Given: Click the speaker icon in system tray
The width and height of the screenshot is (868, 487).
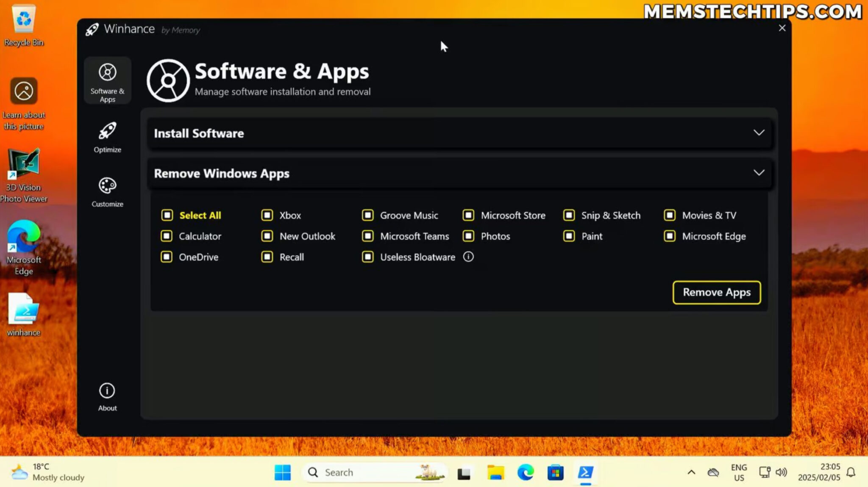Looking at the screenshot, I should pyautogui.click(x=781, y=472).
